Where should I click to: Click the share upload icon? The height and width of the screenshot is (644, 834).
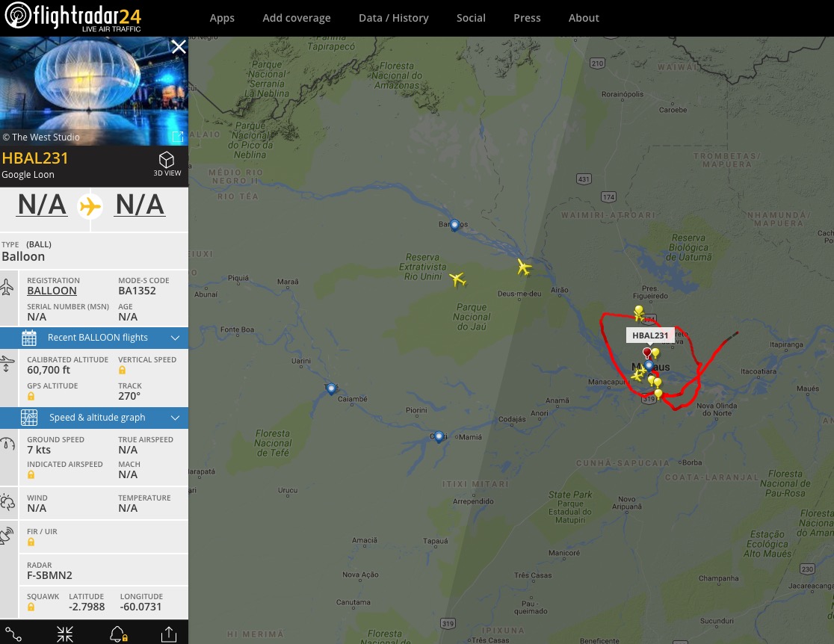(169, 634)
